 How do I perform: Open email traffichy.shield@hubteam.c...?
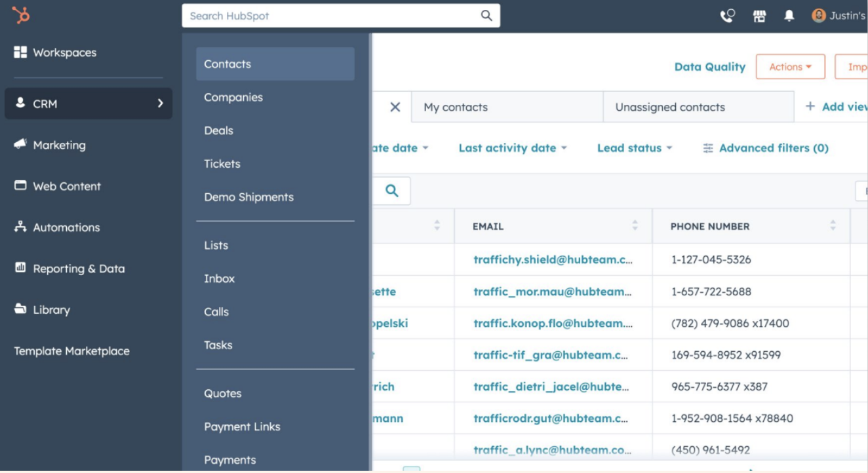(x=553, y=259)
